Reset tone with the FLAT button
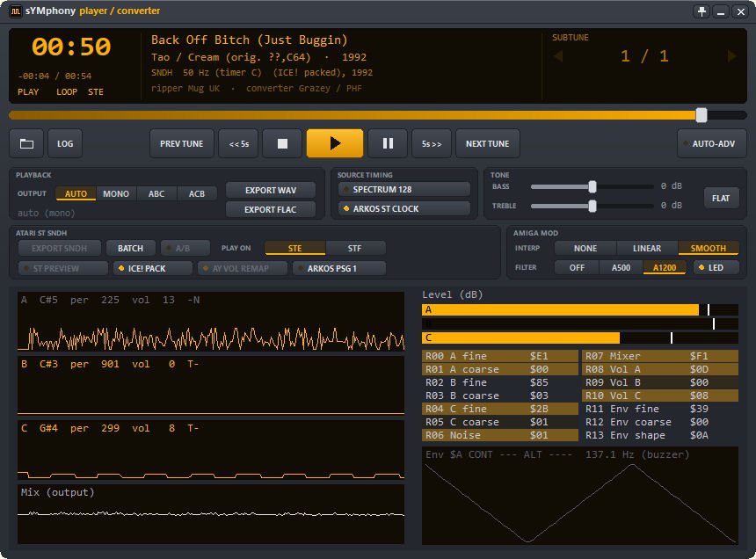Image resolution: width=756 pixels, height=559 pixels. tap(721, 198)
